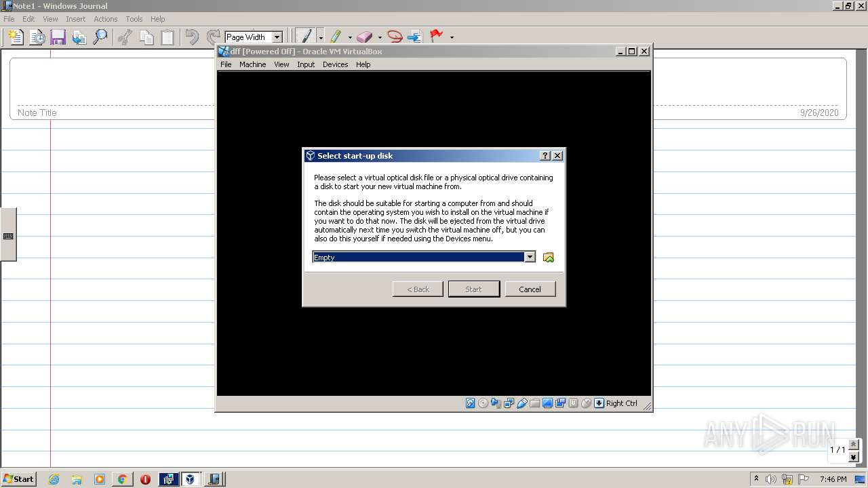This screenshot has height=488, width=868.
Task: Click Cancel in Select start-up disk dialog
Action: point(530,289)
